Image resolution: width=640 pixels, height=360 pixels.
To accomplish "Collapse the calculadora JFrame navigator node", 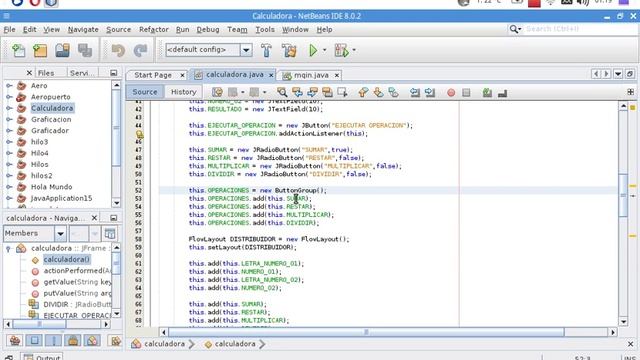I will coord(8,248).
